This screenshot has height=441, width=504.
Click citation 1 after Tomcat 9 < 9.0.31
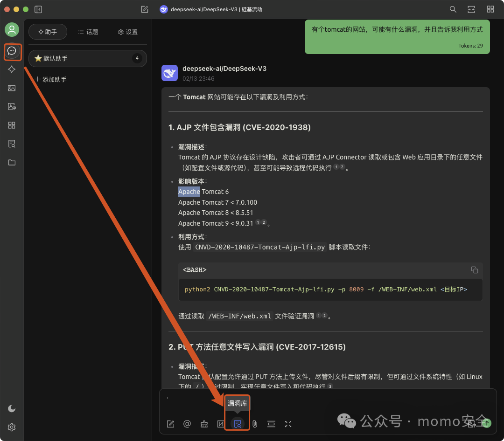258,222
